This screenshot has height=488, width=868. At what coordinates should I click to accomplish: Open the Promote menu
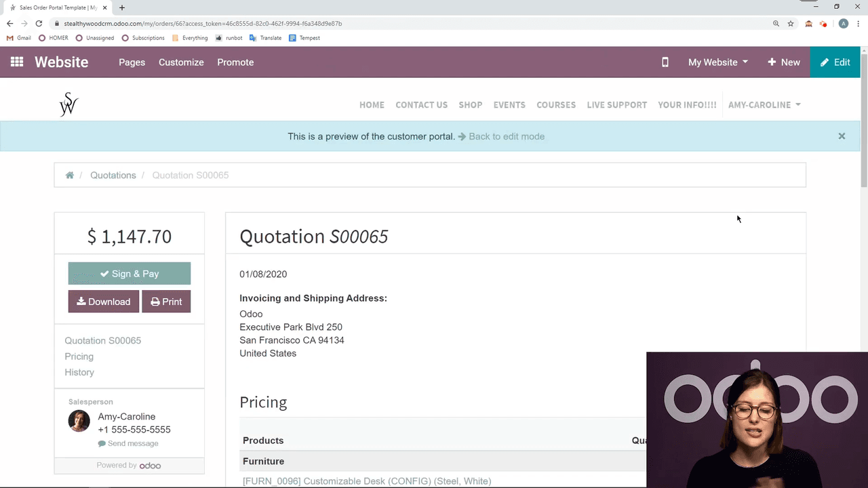(235, 62)
